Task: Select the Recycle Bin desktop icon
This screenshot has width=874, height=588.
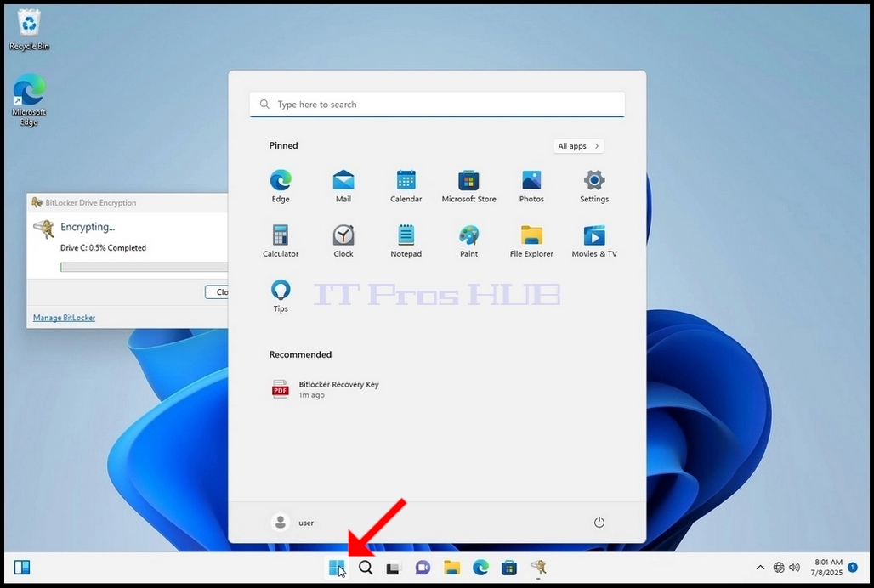Action: pyautogui.click(x=29, y=30)
